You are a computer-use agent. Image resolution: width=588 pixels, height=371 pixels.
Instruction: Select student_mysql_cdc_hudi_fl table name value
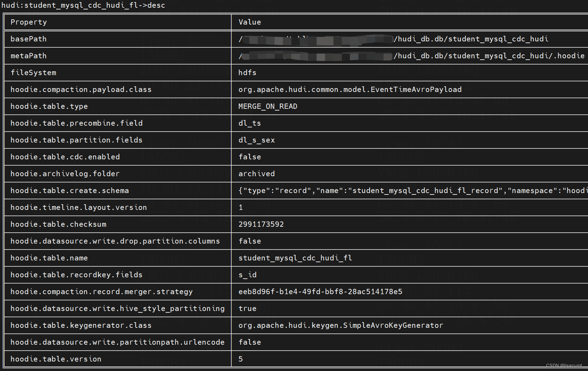coord(295,258)
